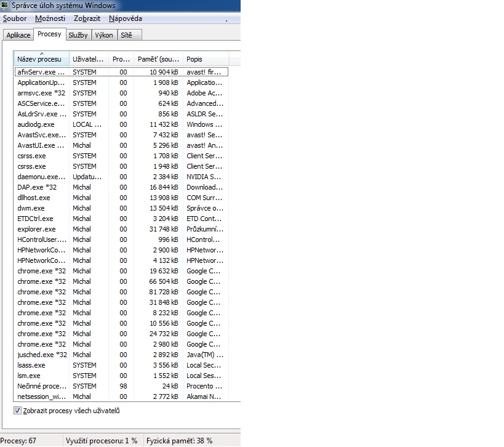Screen dimensions: 504x447
Task: Select the Nečinné proce... idle row
Action: pyautogui.click(x=121, y=386)
